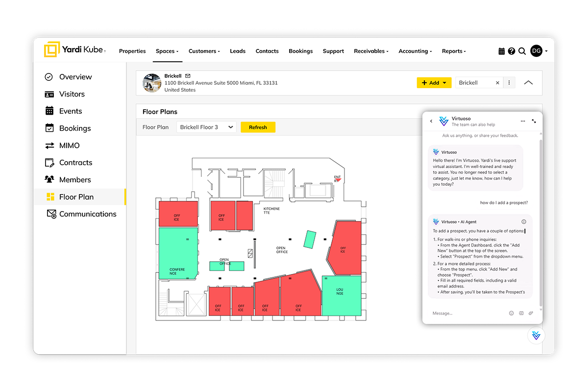Image resolution: width=588 pixels, height=392 pixels.
Task: Click the Refresh button
Action: click(x=258, y=127)
